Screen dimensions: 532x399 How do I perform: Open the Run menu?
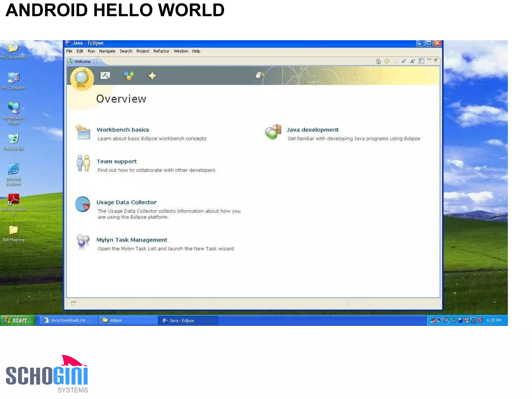click(x=91, y=51)
